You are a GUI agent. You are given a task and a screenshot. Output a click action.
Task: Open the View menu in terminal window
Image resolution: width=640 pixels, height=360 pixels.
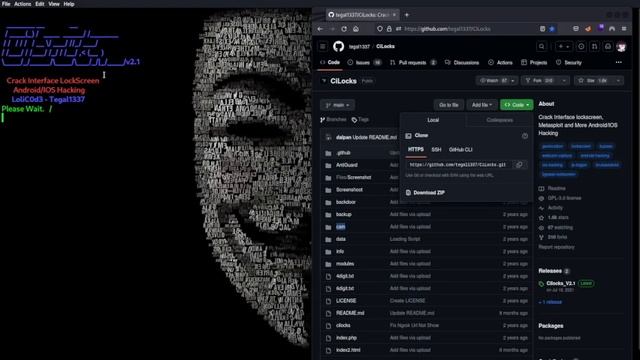(54, 4)
